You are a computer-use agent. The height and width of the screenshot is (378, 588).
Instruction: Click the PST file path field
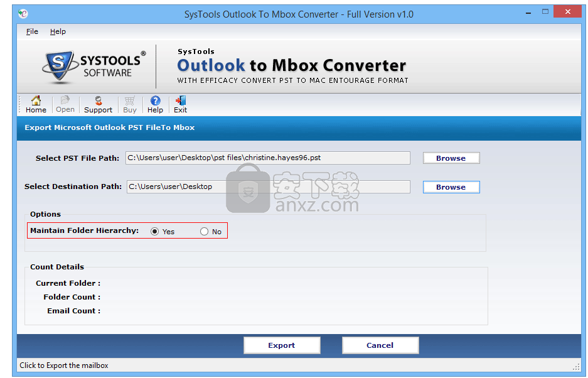point(268,158)
